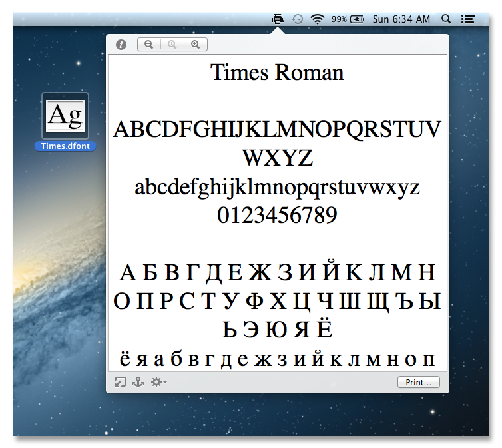The image size is (502, 448).
Task: Open the Wi-Fi status menu
Action: [318, 19]
